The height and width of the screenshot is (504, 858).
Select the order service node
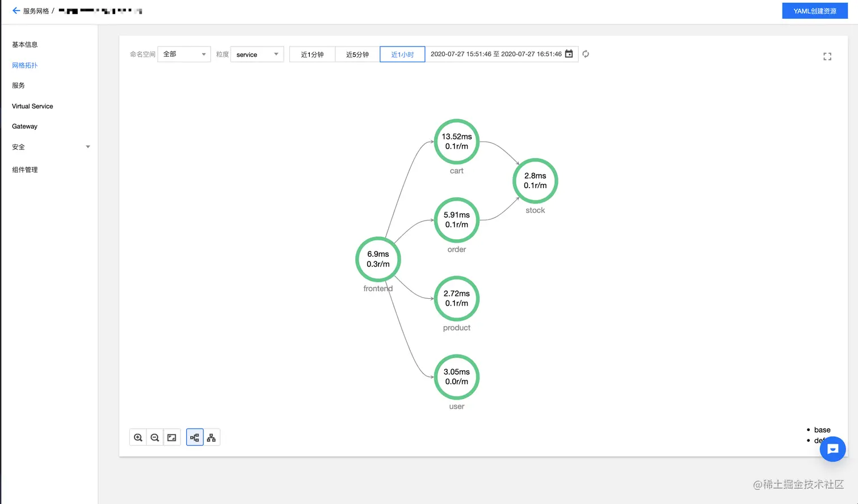tap(457, 220)
